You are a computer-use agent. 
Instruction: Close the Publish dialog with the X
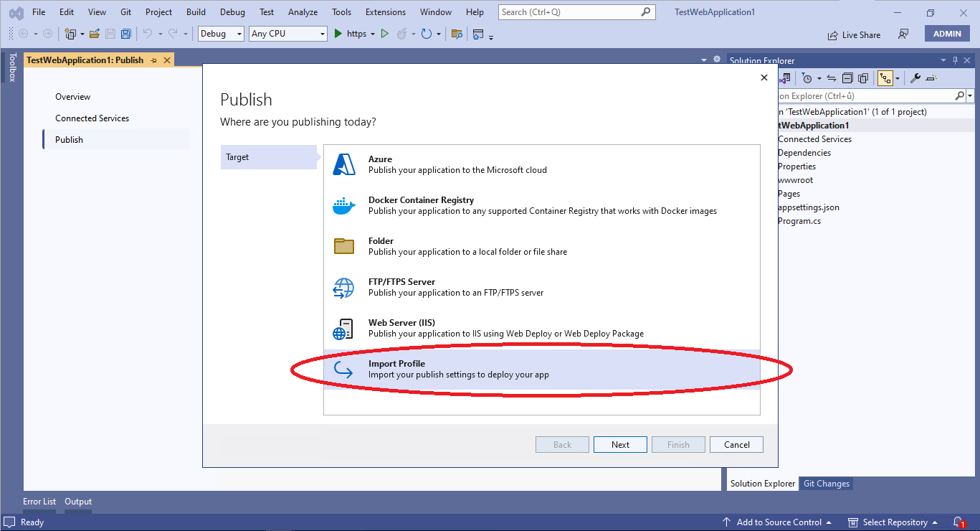tap(764, 77)
